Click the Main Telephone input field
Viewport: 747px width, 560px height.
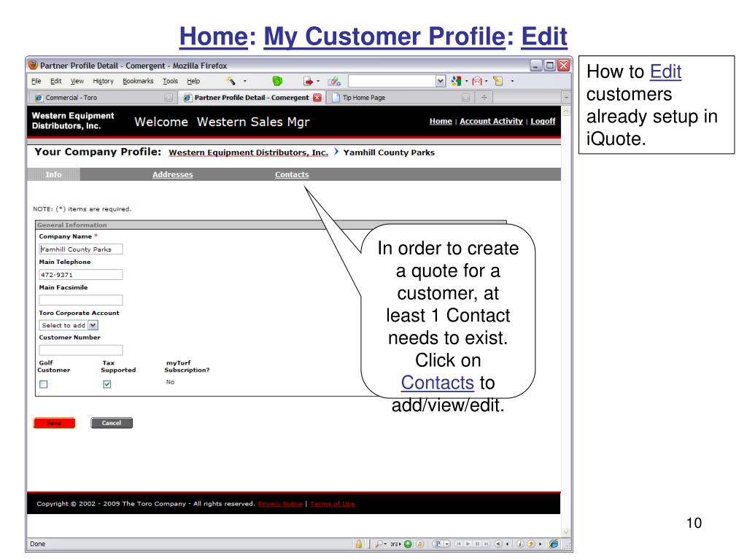tap(80, 274)
